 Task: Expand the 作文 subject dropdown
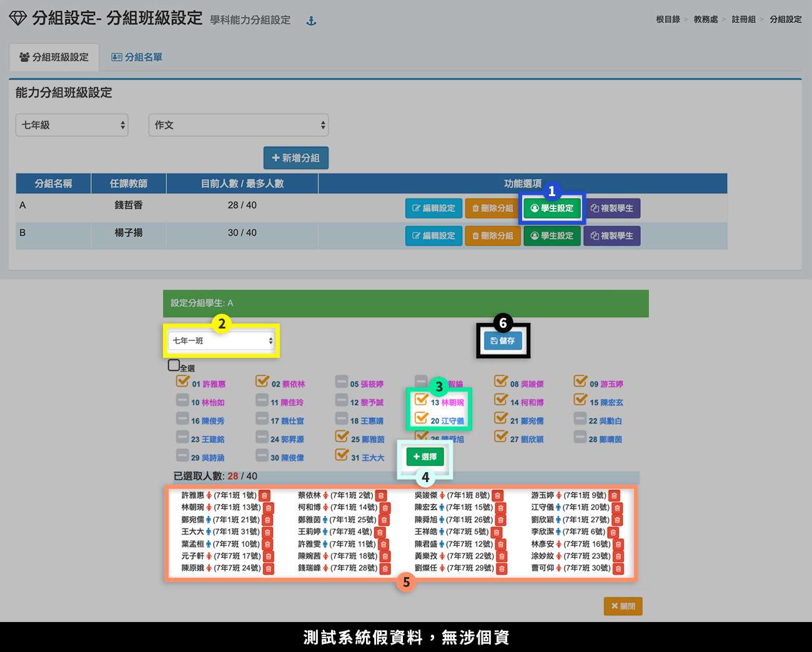239,125
